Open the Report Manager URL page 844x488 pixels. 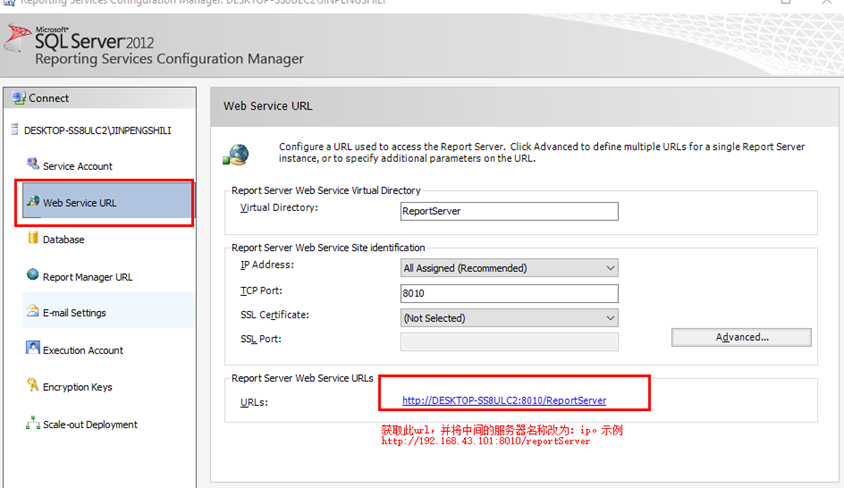click(x=87, y=277)
